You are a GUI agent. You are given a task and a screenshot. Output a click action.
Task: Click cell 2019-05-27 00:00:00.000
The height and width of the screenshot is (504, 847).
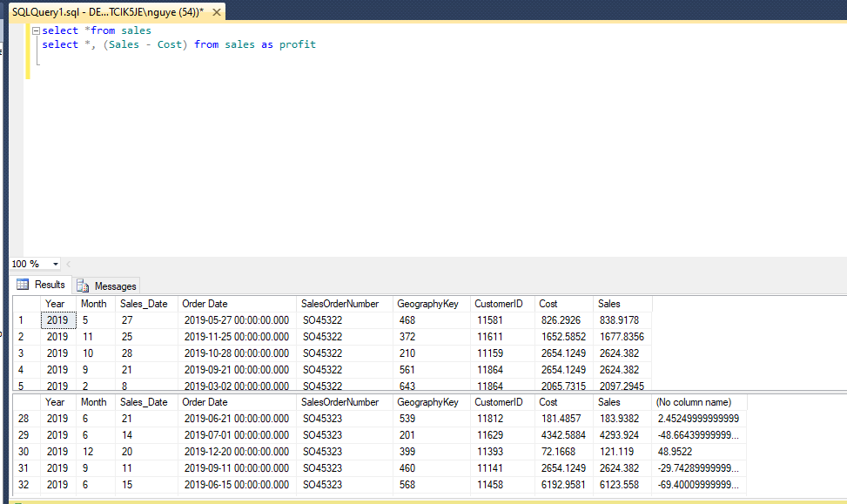237,320
